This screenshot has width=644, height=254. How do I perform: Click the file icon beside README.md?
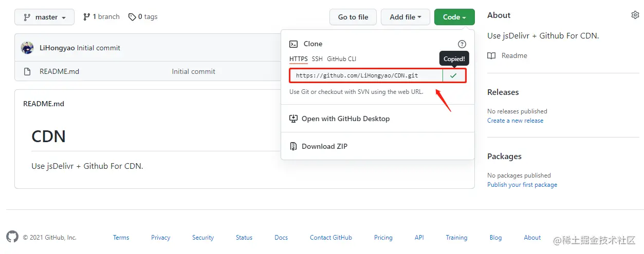[x=27, y=71]
